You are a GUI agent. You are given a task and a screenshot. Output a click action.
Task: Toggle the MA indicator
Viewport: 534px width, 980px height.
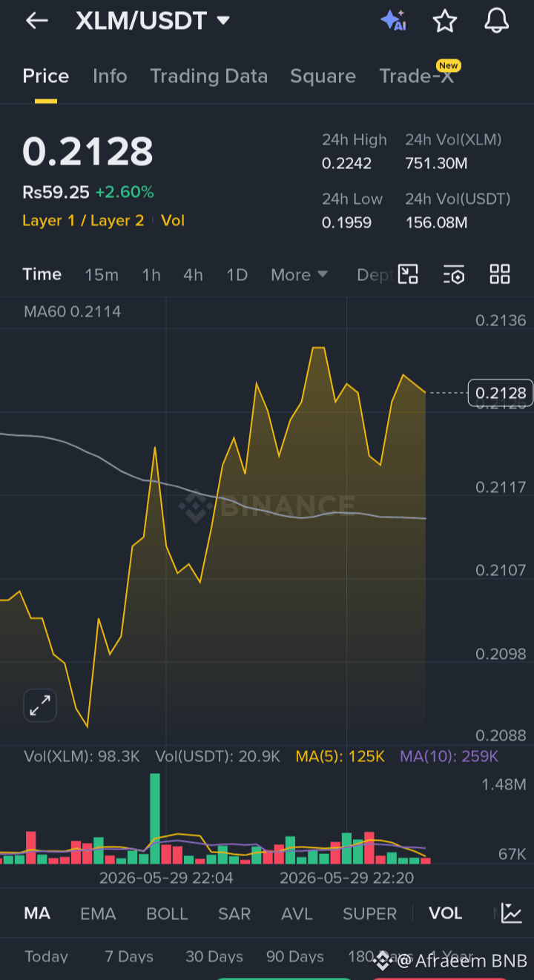point(37,913)
